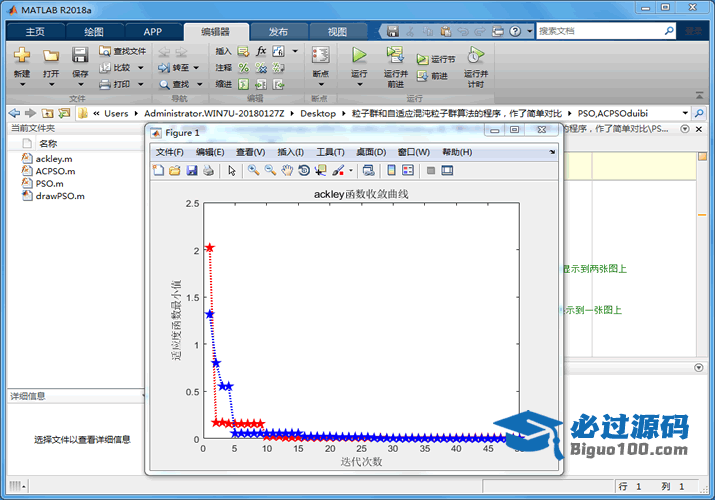Open the address bar path dropdown arrow

pos(685,113)
